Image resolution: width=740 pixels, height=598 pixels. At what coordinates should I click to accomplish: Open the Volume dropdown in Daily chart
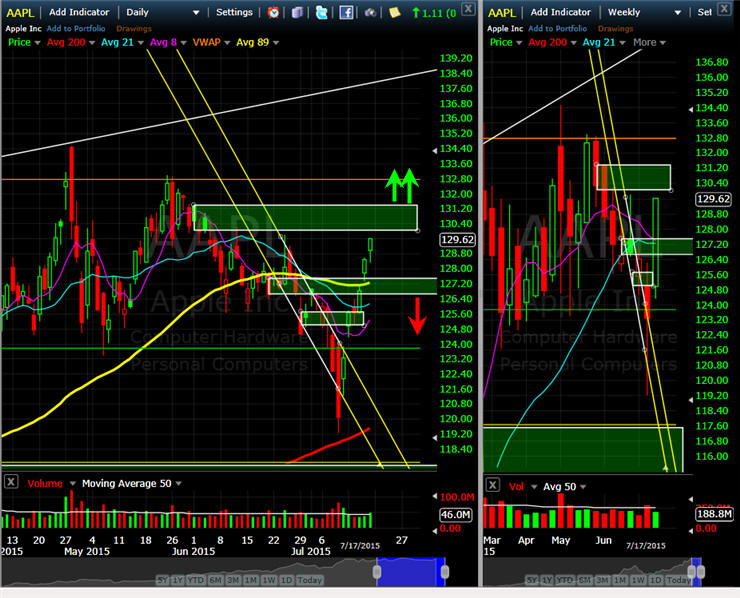[73, 484]
